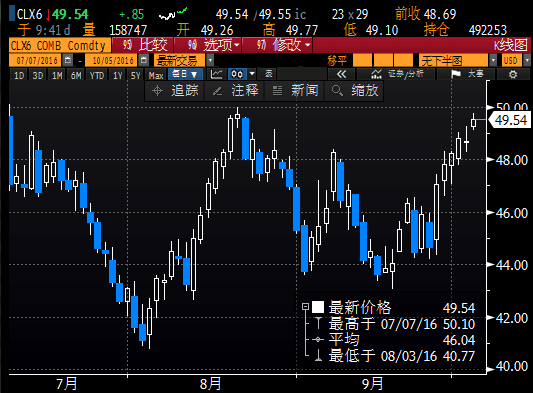Activate the zoom magnifier tool
This screenshot has height=393, width=533.
point(337,91)
